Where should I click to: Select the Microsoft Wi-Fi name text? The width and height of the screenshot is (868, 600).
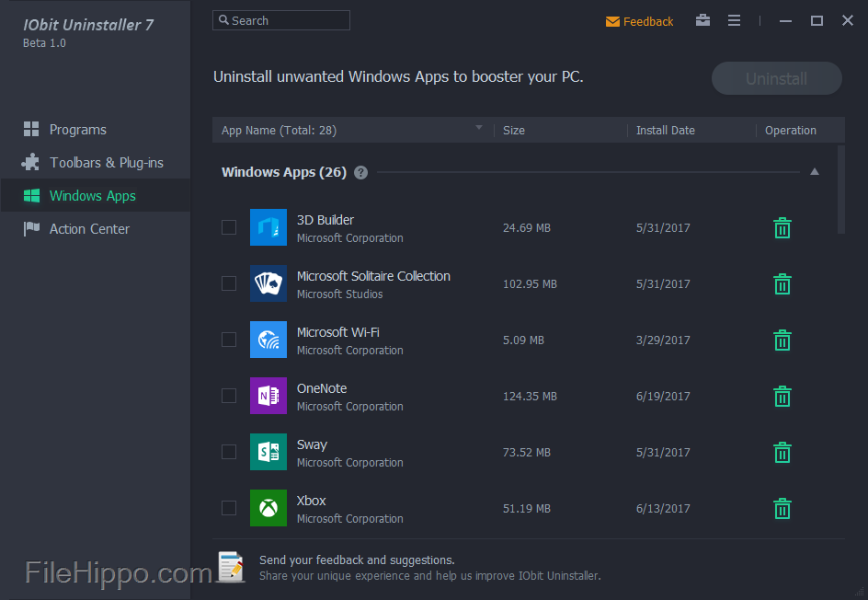click(x=338, y=332)
